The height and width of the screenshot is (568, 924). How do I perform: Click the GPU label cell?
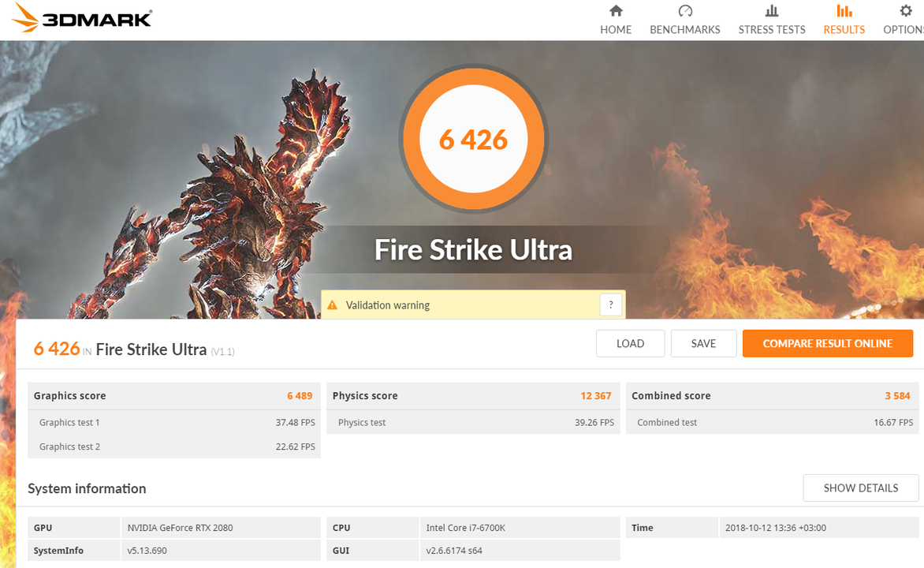click(73, 527)
